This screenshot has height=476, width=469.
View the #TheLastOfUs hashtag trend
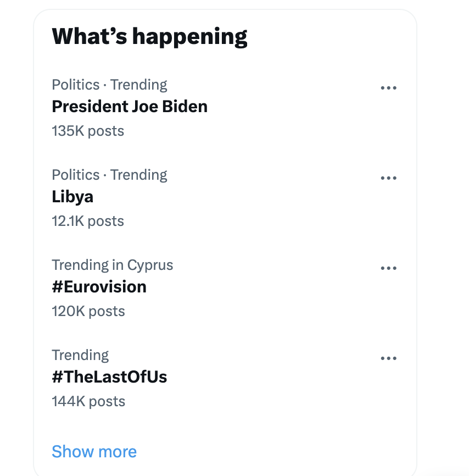point(109,377)
